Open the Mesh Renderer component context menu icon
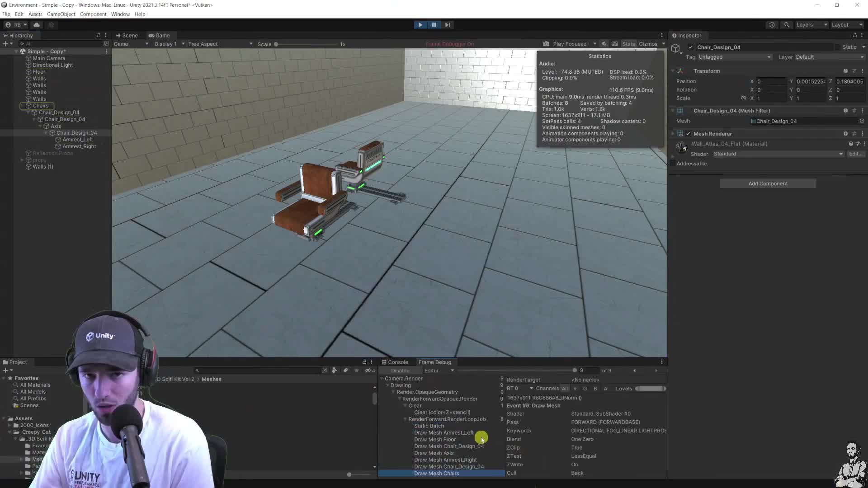 click(x=863, y=134)
